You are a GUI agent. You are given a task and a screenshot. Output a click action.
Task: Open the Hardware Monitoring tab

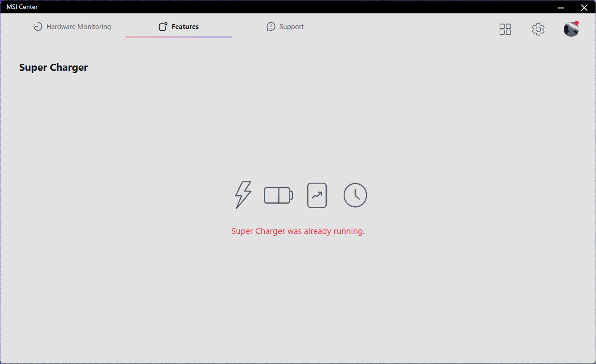[72, 27]
